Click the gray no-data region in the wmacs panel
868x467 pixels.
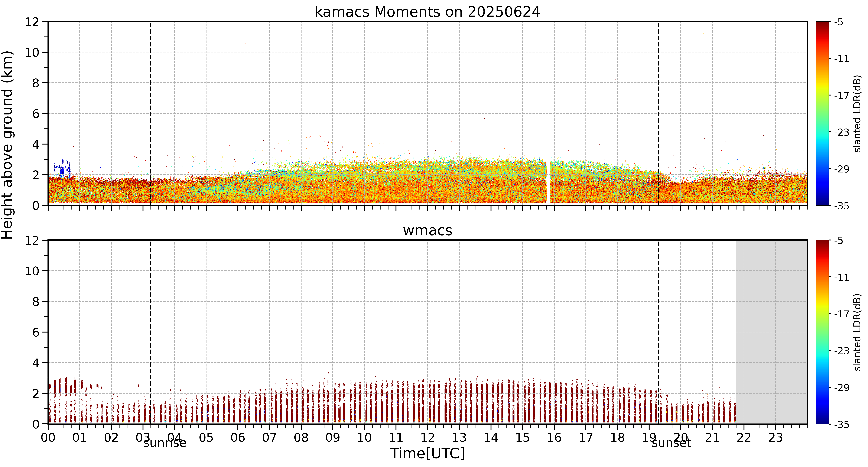771,332
